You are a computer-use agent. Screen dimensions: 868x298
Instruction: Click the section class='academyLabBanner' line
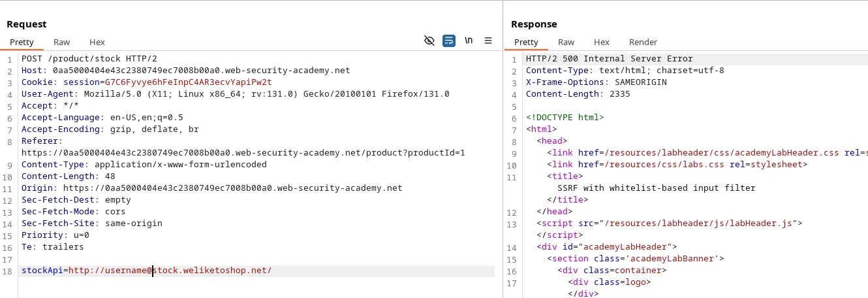click(x=636, y=259)
